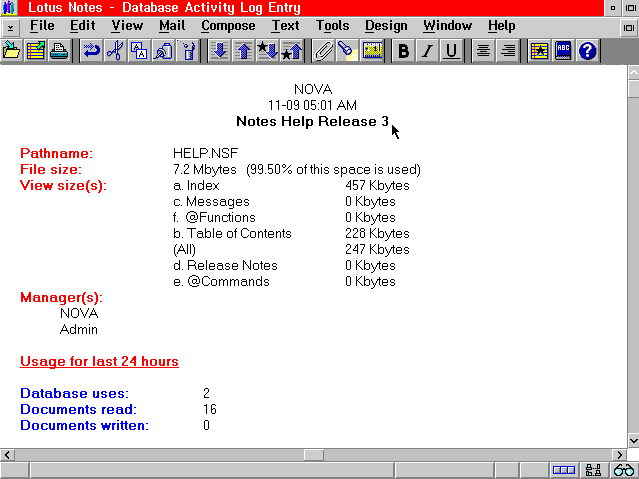Click the center align text icon

pyautogui.click(x=483, y=51)
